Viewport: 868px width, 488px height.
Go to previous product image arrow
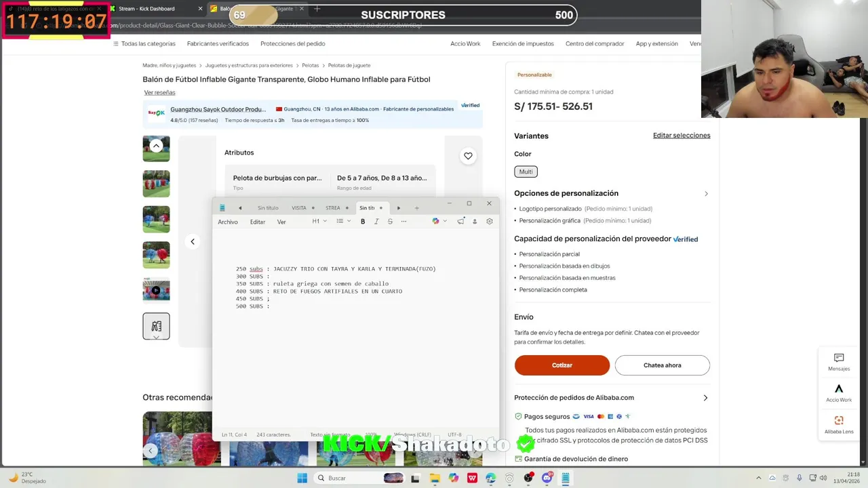[193, 241]
